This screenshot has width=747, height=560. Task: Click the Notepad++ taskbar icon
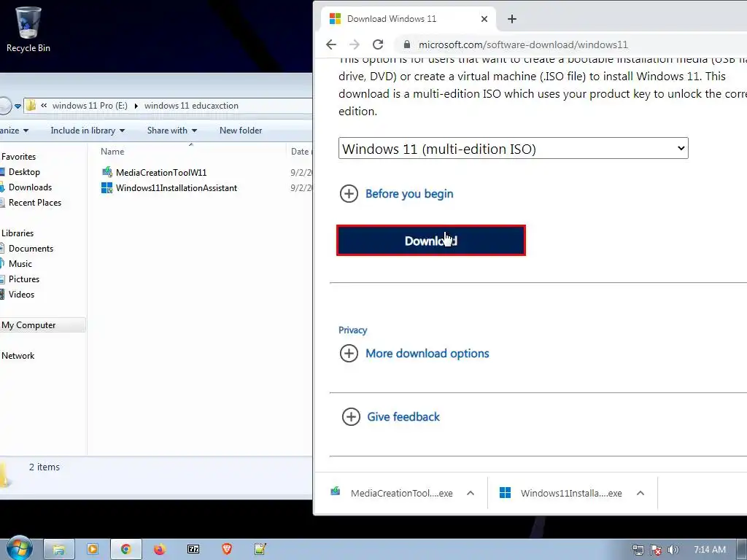tap(260, 549)
